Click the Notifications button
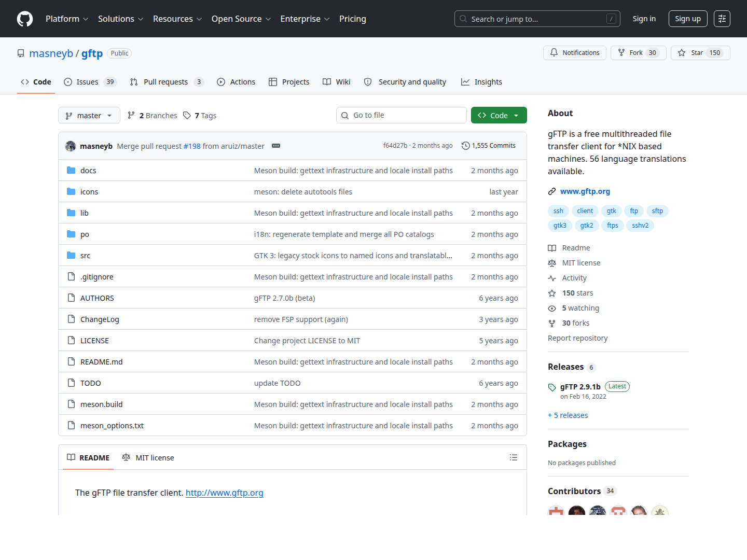 point(575,53)
